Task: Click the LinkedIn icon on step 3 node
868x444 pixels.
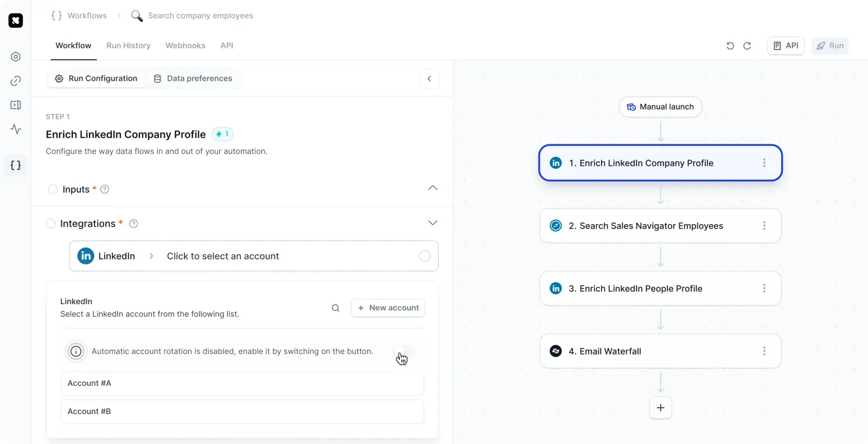Action: pos(556,289)
